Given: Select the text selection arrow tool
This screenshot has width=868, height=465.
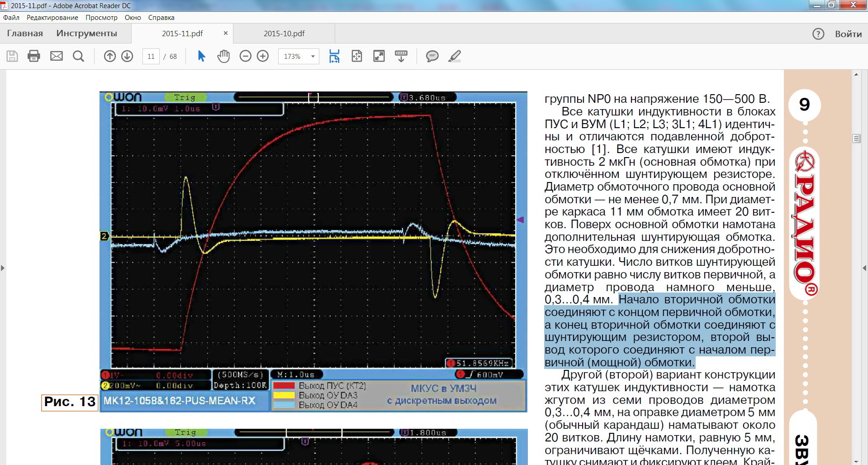Looking at the screenshot, I should (202, 56).
